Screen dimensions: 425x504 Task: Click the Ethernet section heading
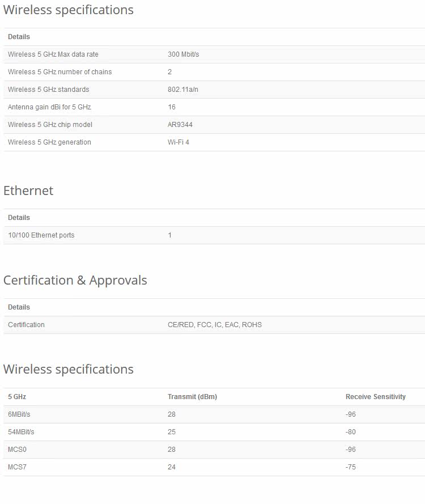click(x=28, y=190)
